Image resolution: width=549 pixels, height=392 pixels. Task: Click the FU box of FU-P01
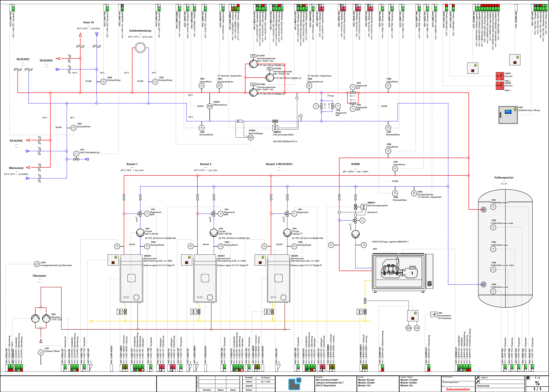pos(253,56)
